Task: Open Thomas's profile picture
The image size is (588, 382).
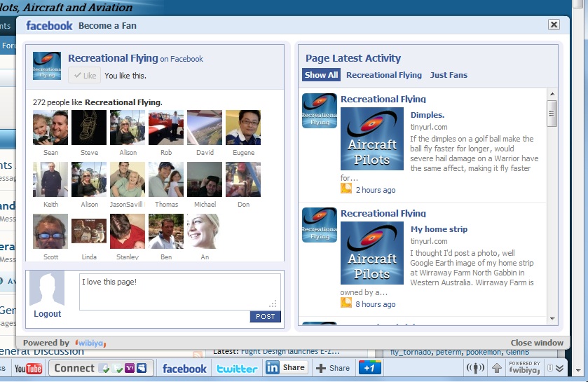Action: coord(166,179)
